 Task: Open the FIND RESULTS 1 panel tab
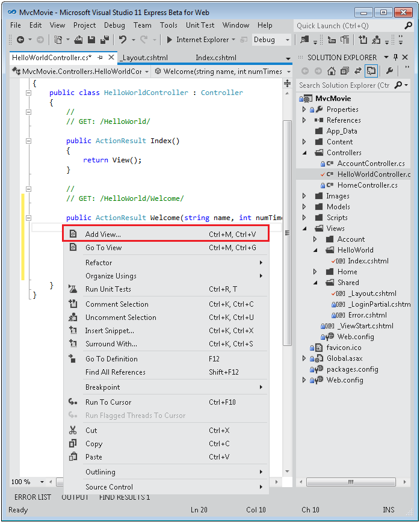(125, 497)
